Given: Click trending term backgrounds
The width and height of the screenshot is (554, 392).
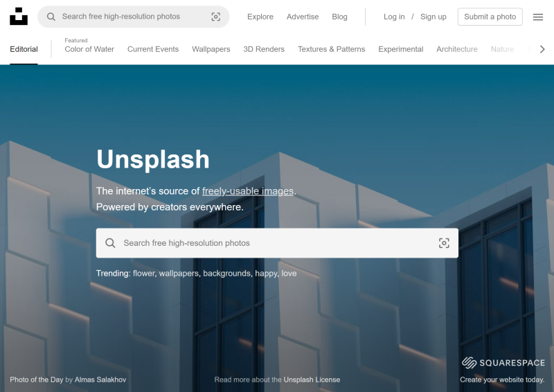Looking at the screenshot, I should point(226,274).
